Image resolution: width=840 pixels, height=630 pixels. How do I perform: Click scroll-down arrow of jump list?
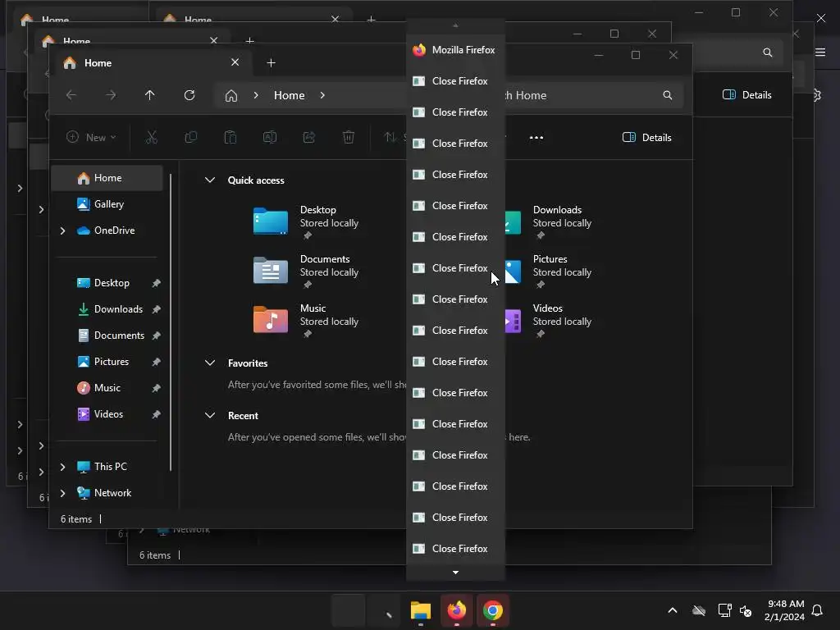(x=455, y=572)
